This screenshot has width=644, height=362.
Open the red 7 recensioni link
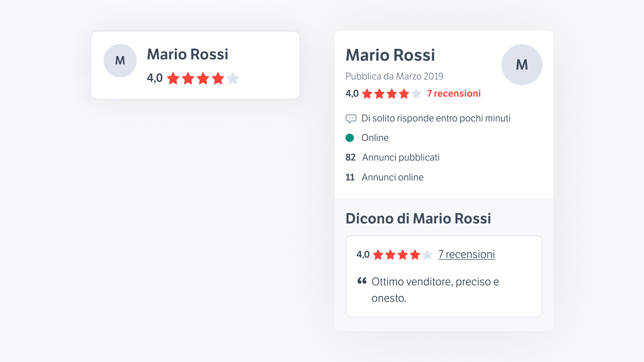tap(453, 94)
